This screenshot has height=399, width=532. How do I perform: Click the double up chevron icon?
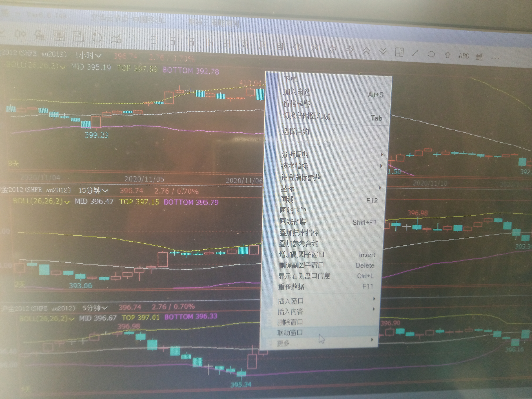point(366,51)
